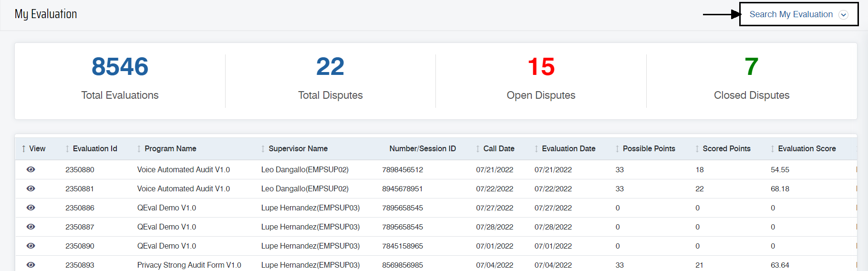Screen dimensions: 868x271
Task: Click the 7 Closed Disputes count
Action: pos(752,66)
